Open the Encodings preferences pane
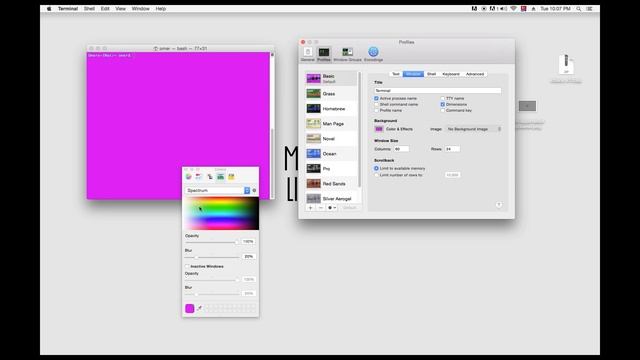640x360 pixels. pyautogui.click(x=373, y=54)
